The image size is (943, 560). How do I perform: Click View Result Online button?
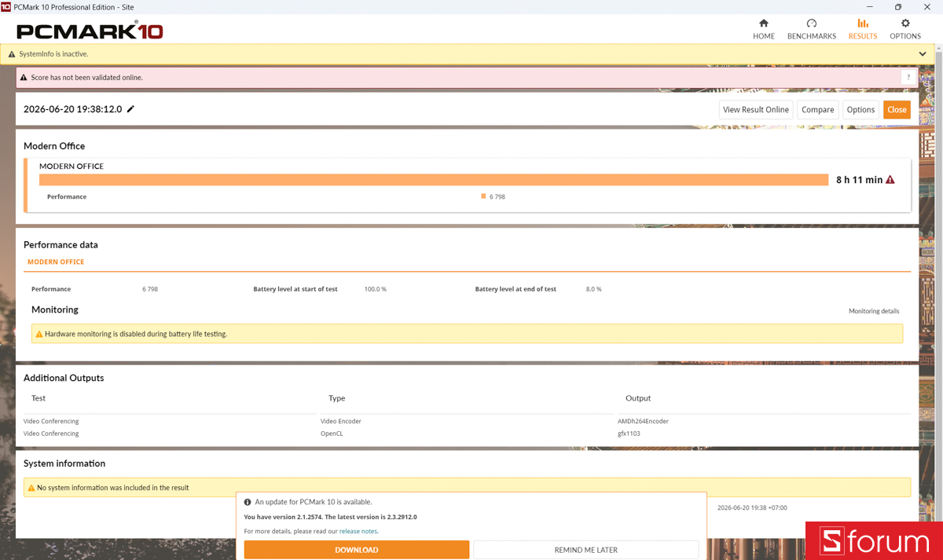(756, 110)
